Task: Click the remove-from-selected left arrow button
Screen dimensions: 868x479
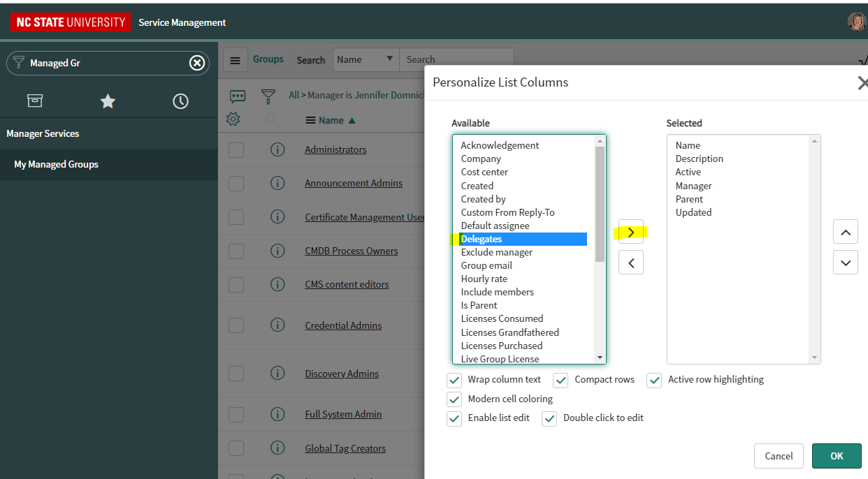Action: (x=630, y=263)
